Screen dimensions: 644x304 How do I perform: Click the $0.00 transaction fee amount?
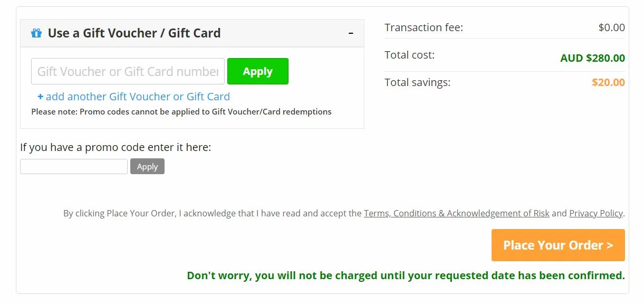pyautogui.click(x=611, y=27)
